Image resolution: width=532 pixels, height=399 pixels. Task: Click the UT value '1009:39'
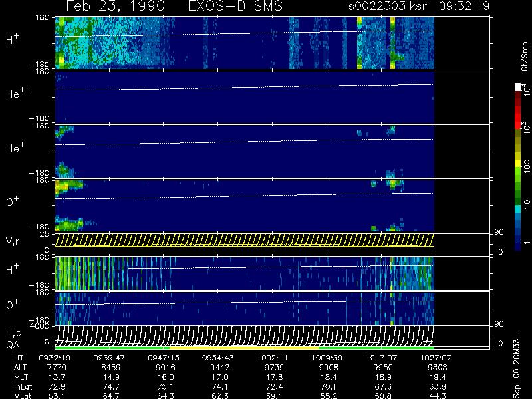[x=327, y=358]
